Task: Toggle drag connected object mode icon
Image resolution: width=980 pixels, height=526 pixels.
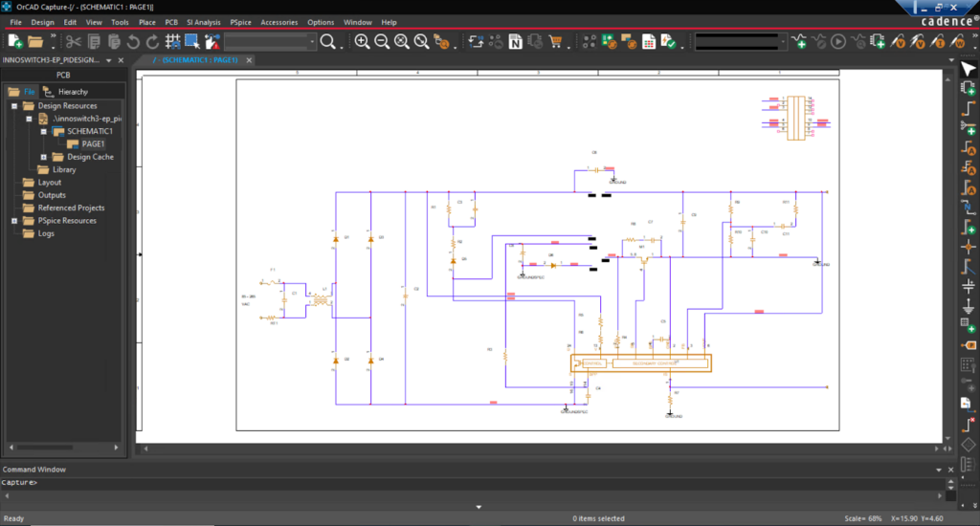Action: tap(212, 42)
